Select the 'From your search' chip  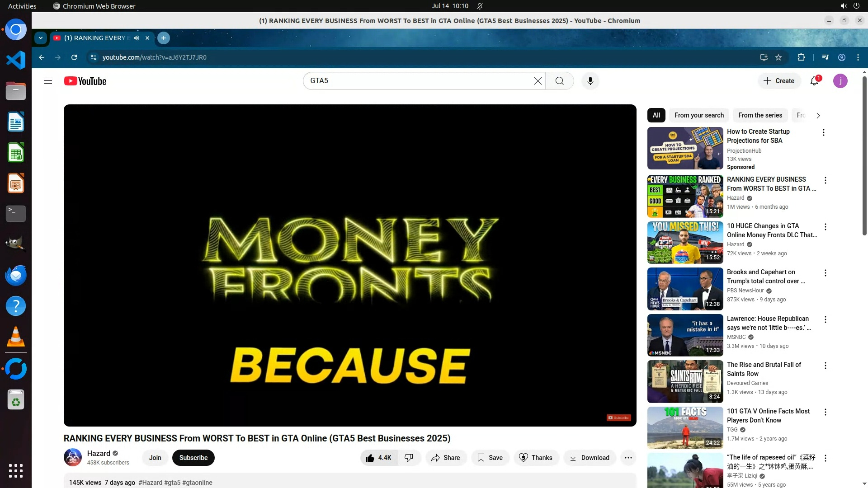click(x=699, y=115)
